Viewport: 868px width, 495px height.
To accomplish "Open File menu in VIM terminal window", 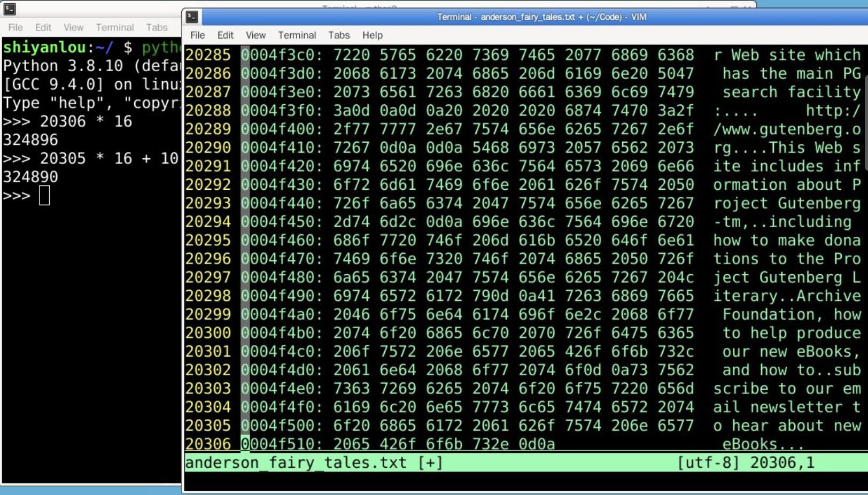I will [x=198, y=35].
